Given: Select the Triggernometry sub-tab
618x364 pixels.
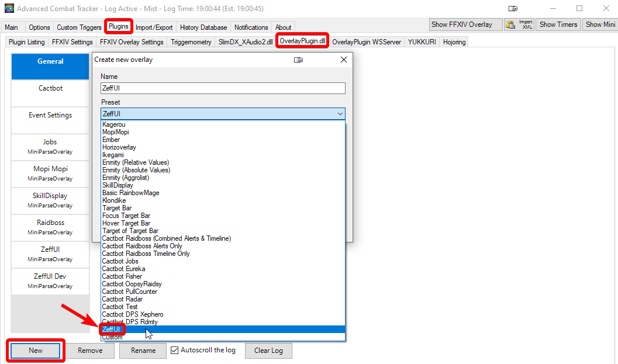Looking at the screenshot, I should click(x=191, y=41).
